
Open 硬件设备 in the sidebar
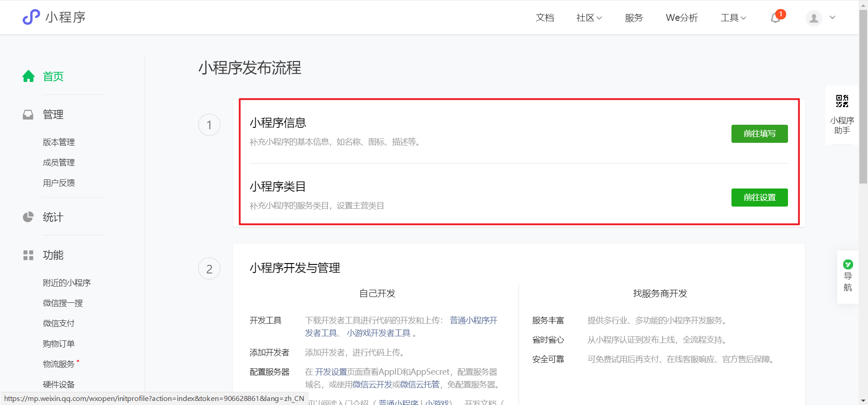coord(59,384)
